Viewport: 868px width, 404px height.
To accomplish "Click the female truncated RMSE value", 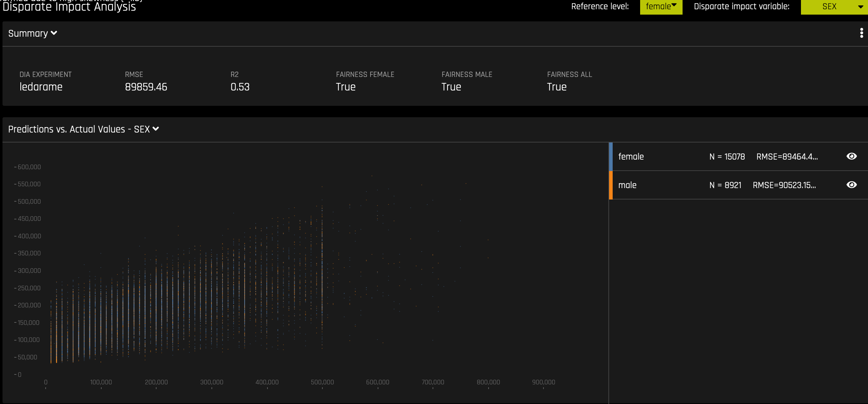I will click(787, 157).
